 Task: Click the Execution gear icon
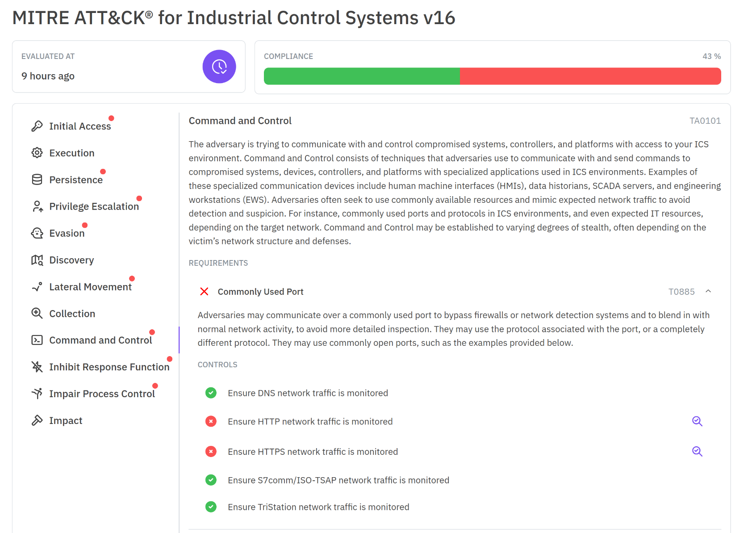pos(37,153)
